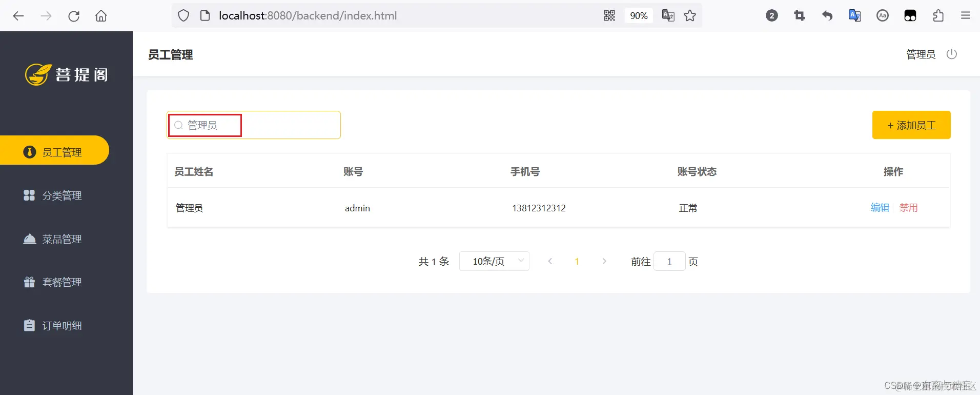Click the screenshot crop toolbar icon
980x395 pixels.
pos(800,16)
